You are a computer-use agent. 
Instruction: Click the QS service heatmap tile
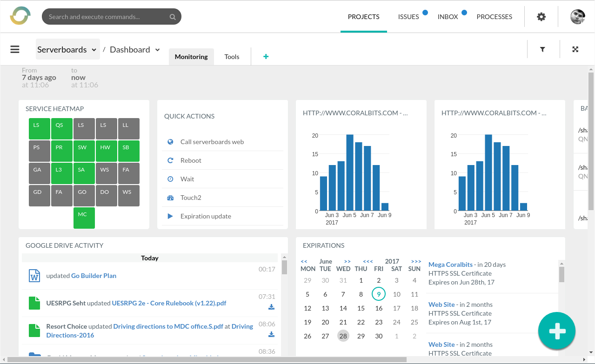[x=62, y=129]
